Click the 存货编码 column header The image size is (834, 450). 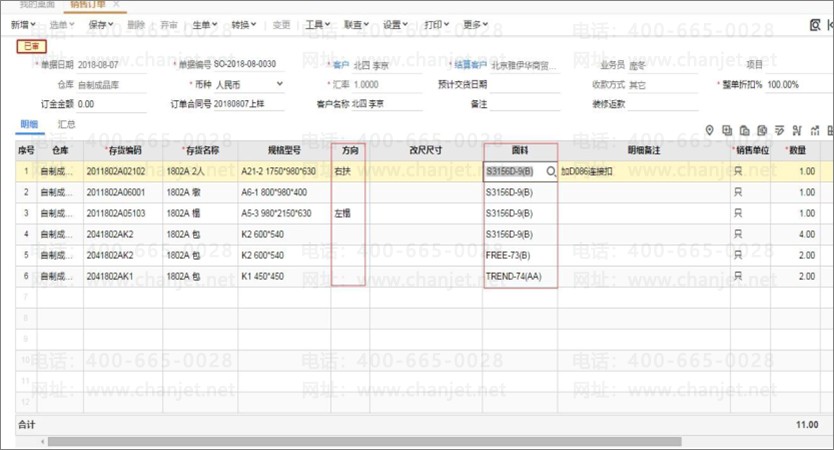tap(123, 151)
